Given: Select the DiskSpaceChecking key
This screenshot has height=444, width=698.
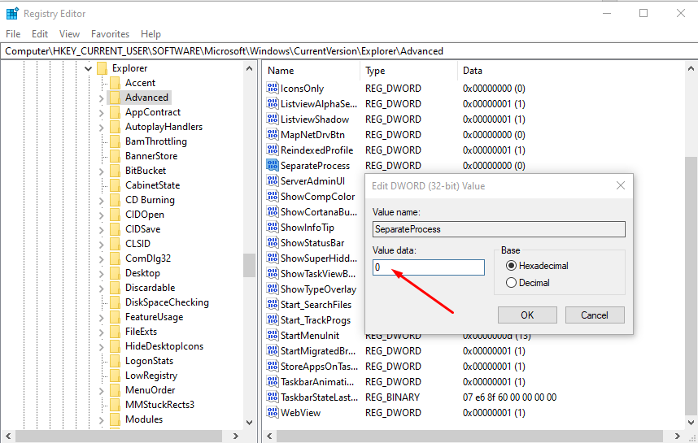Looking at the screenshot, I should pyautogui.click(x=166, y=302).
